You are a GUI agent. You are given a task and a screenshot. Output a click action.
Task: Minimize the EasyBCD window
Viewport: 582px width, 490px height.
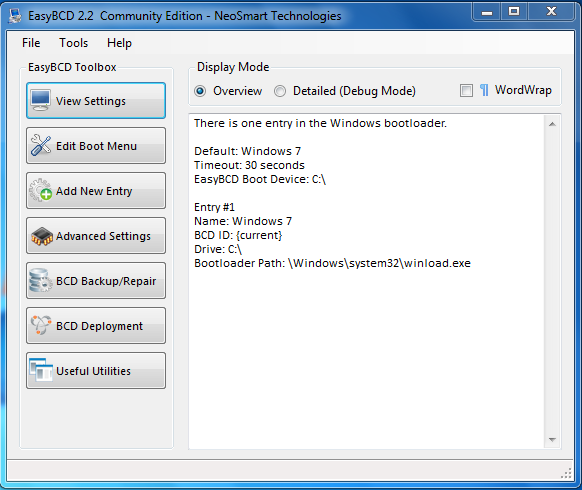tap(487, 12)
